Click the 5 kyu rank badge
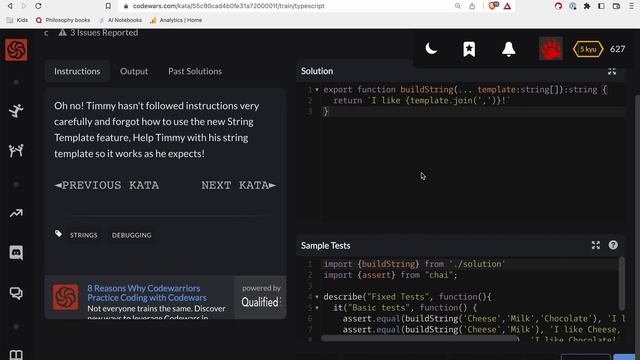Screen dimensions: 640x360 click(588, 49)
